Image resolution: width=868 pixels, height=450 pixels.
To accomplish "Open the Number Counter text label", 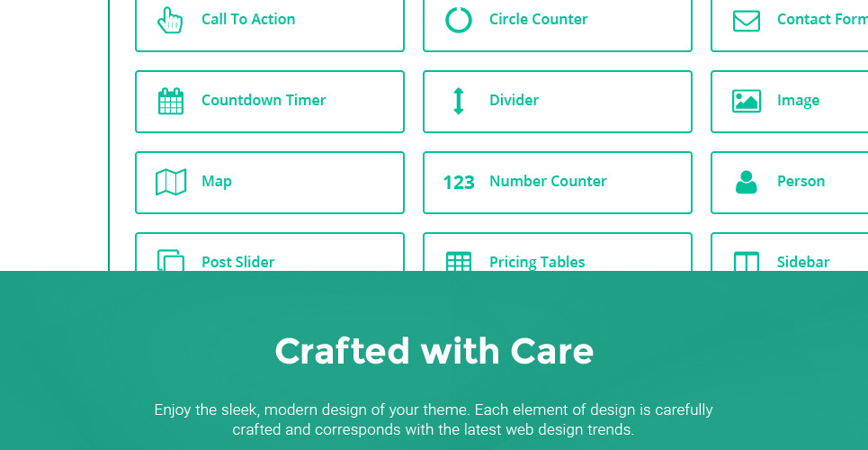I will pyautogui.click(x=548, y=181).
